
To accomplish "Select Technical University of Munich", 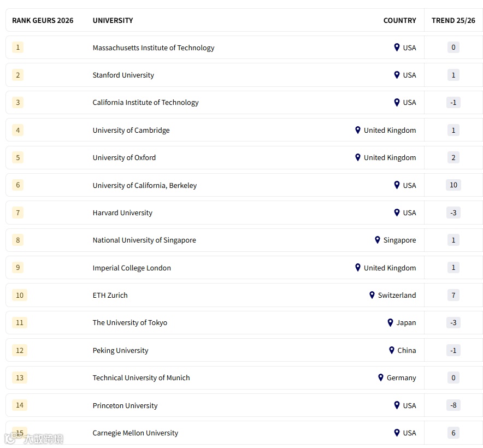I will point(142,378).
